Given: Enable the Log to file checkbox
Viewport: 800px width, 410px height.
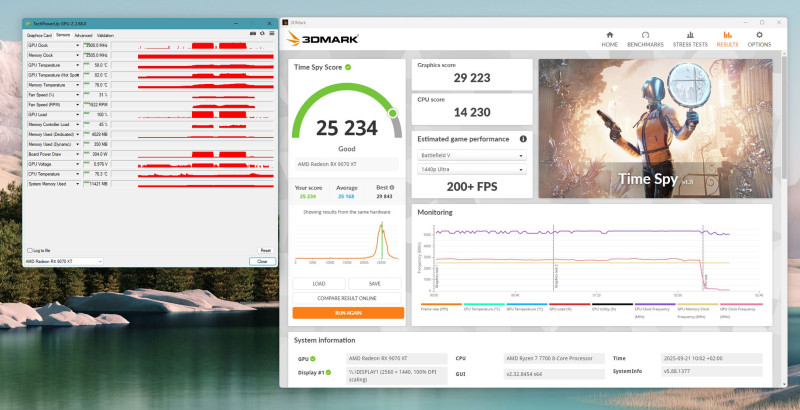Looking at the screenshot, I should (x=29, y=250).
